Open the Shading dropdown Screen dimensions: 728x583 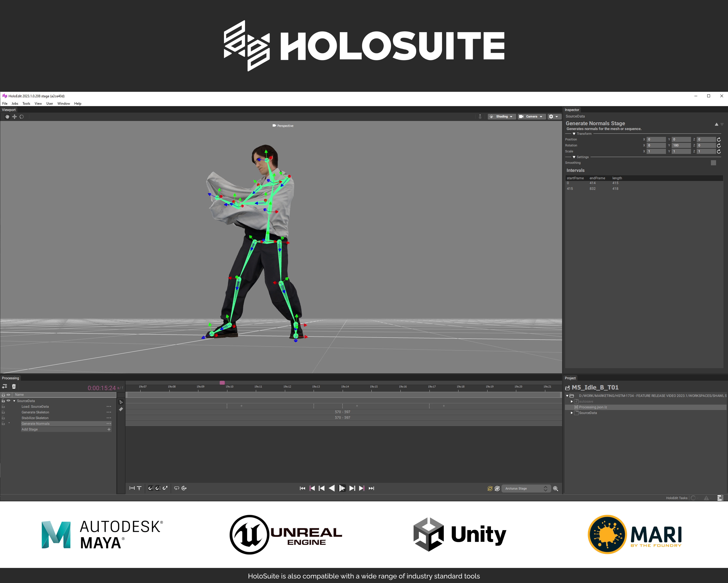click(x=502, y=116)
